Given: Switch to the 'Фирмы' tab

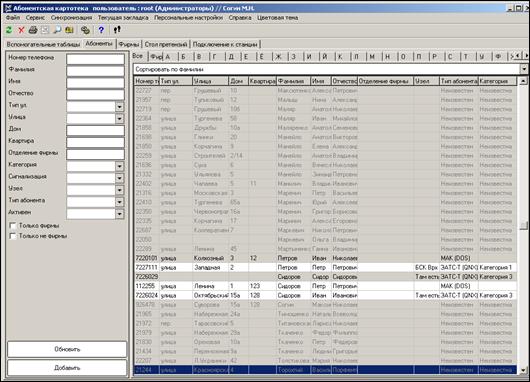Looking at the screenshot, I should [x=129, y=44].
